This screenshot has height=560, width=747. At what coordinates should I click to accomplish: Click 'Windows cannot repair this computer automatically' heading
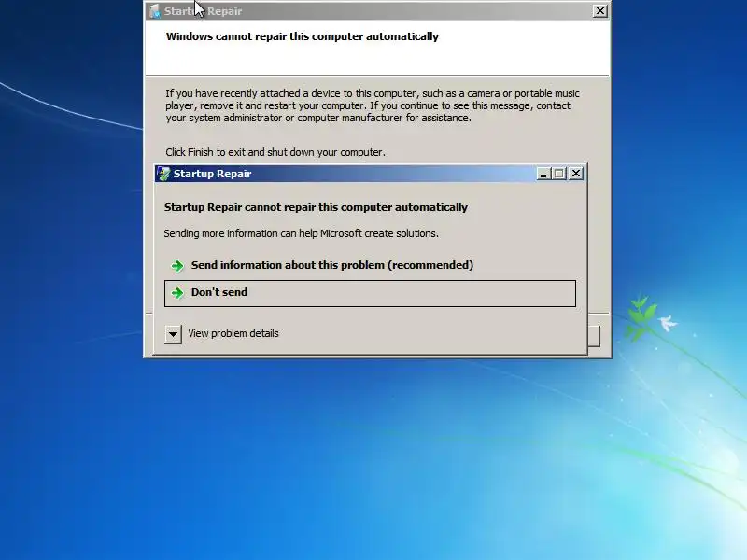pos(302,36)
